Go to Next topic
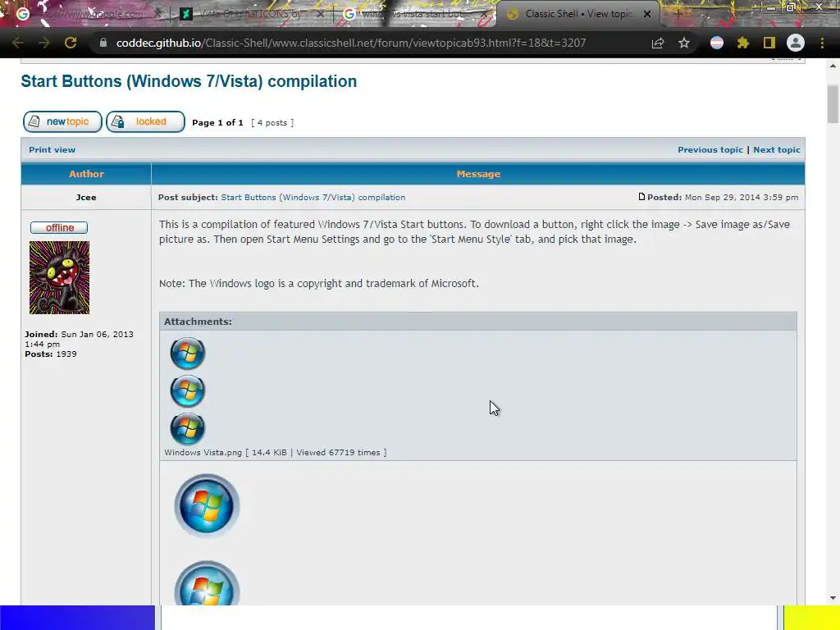The width and height of the screenshot is (840, 630). point(777,150)
